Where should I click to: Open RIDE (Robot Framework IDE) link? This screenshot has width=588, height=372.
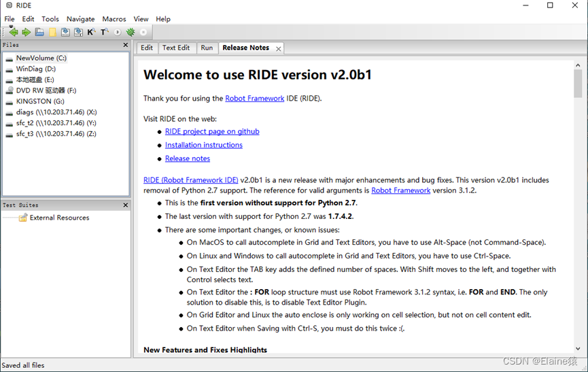click(x=190, y=180)
